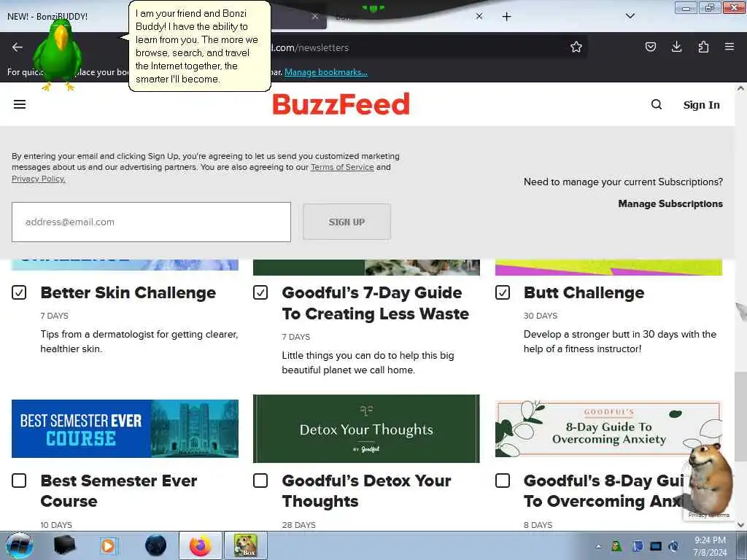The width and height of the screenshot is (747, 560).
Task: Click the Manage bookmarks link
Action: click(x=326, y=72)
